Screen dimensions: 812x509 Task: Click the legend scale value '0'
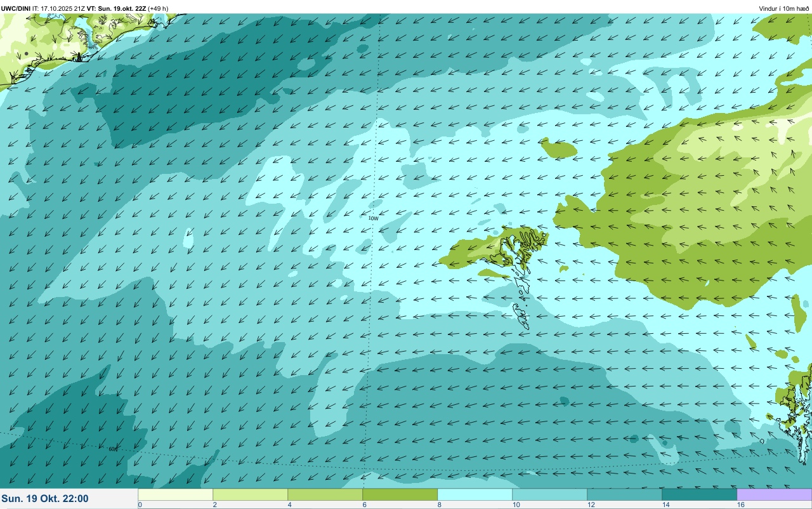pos(140,505)
